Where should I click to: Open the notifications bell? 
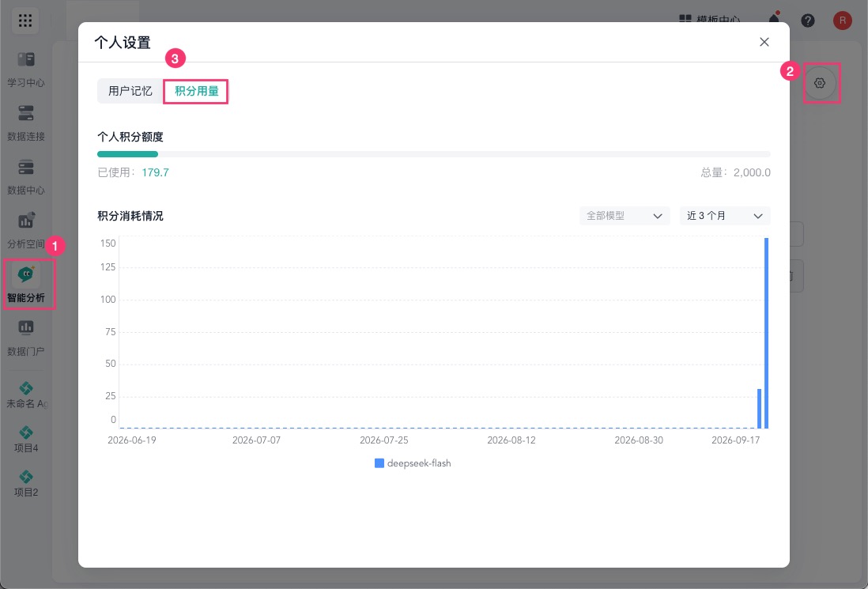774,20
